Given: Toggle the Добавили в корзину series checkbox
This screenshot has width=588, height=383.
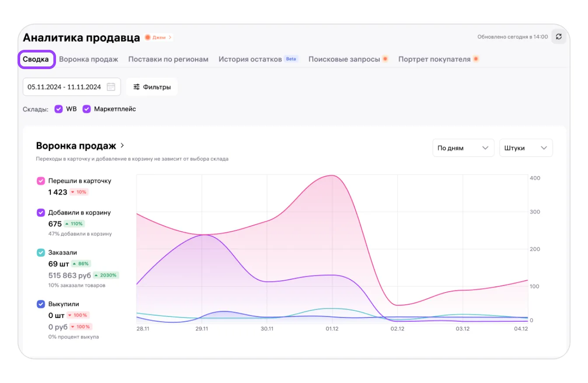Looking at the screenshot, I should coord(41,212).
